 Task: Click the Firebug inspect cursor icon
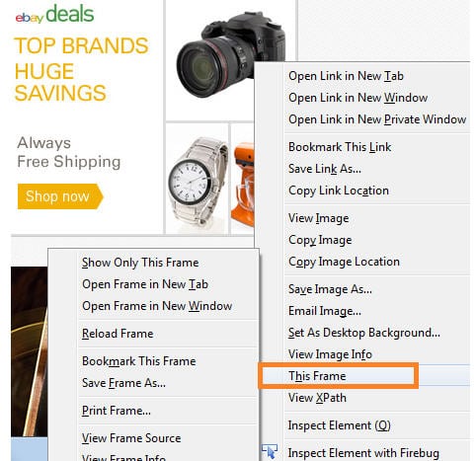click(x=270, y=451)
